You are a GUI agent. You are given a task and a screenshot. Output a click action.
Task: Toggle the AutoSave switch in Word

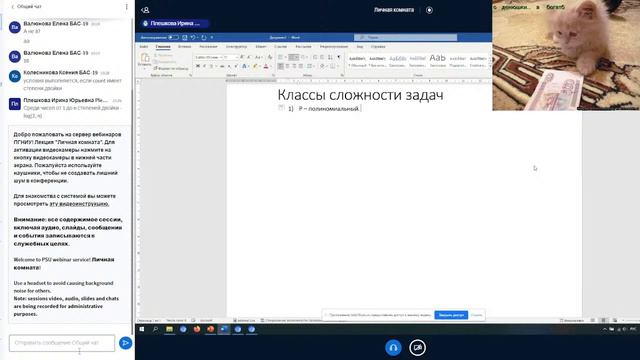(173, 38)
